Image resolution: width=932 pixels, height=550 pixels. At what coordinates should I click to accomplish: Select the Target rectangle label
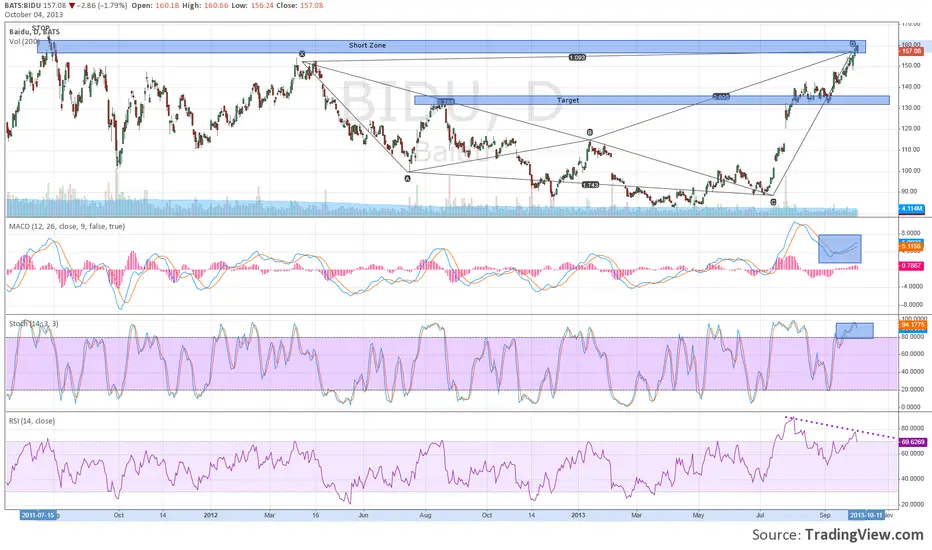(x=568, y=100)
